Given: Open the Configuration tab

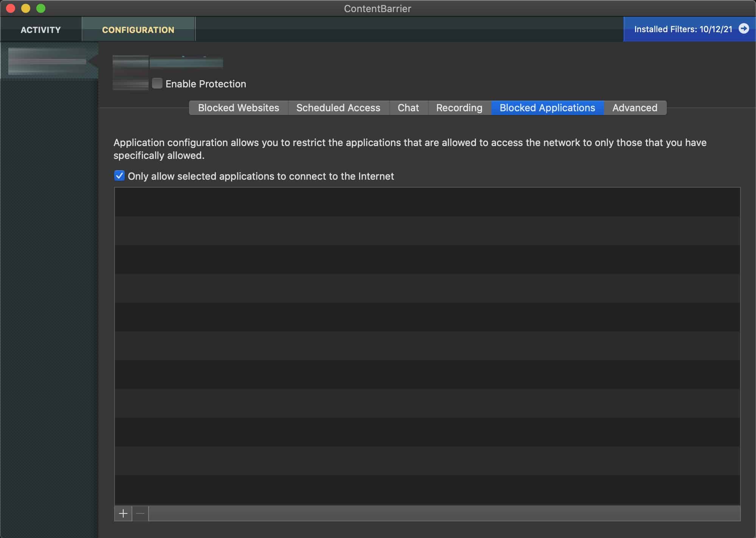Looking at the screenshot, I should point(138,30).
